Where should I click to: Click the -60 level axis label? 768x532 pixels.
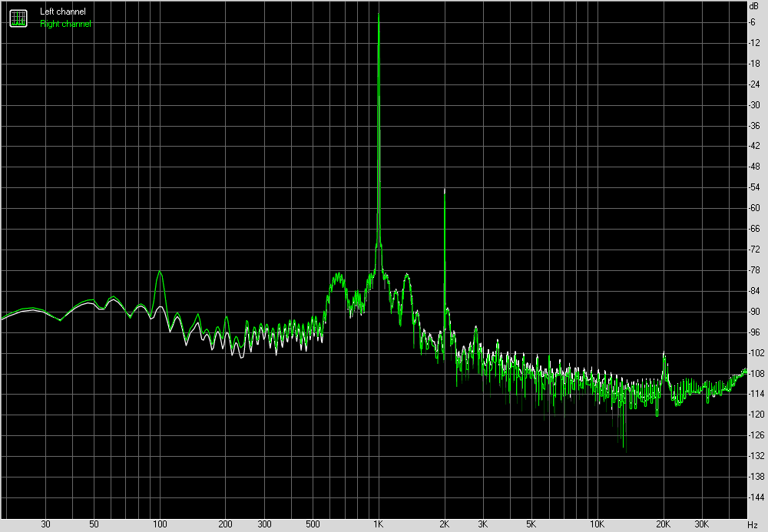(753, 208)
